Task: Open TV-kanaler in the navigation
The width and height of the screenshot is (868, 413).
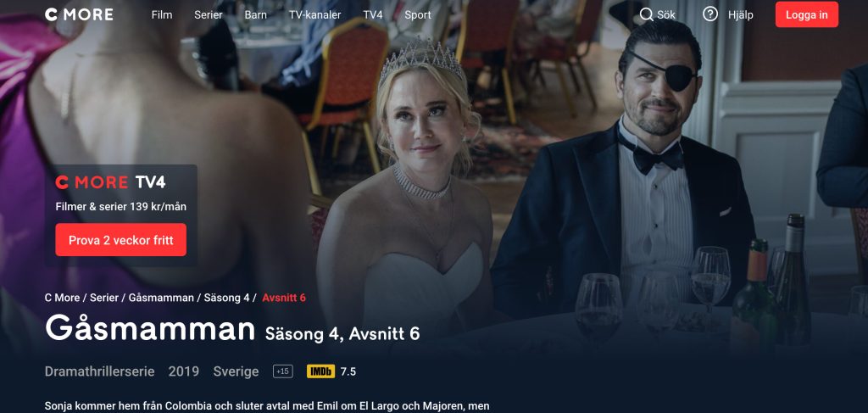Action: [x=315, y=15]
